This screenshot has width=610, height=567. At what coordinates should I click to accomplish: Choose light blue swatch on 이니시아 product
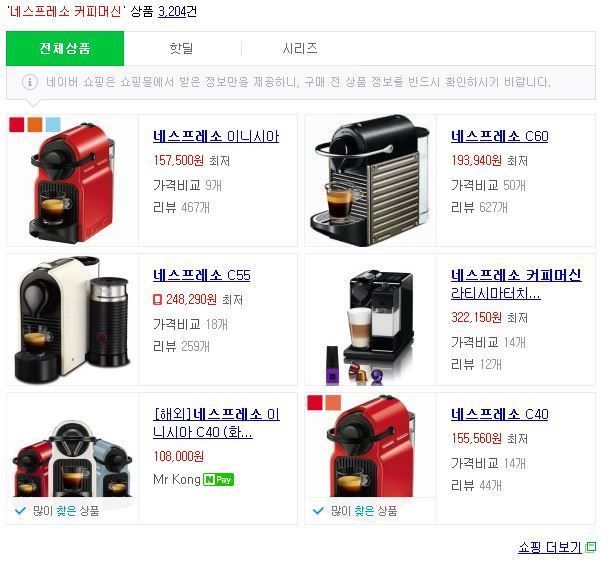(x=53, y=125)
